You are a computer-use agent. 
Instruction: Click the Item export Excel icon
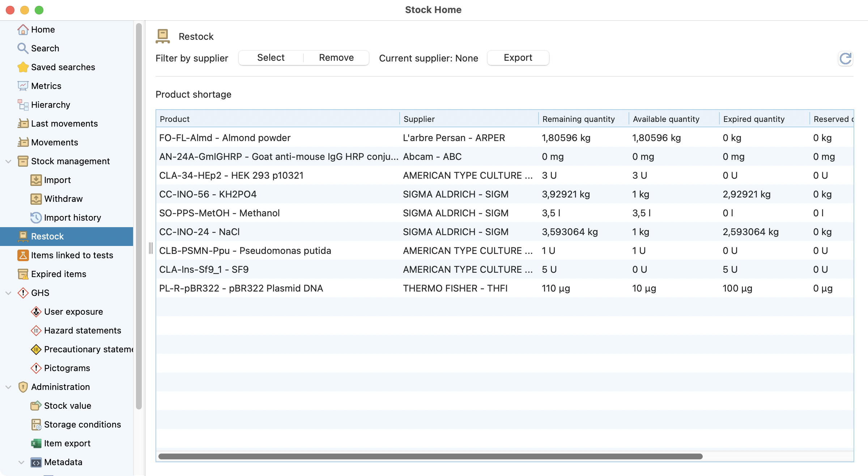[36, 443]
